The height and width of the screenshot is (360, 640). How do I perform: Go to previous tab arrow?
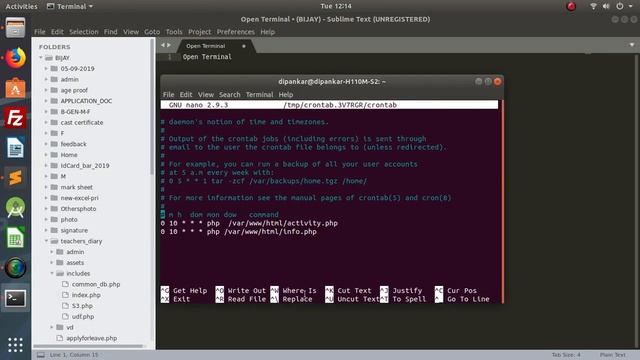(x=163, y=45)
